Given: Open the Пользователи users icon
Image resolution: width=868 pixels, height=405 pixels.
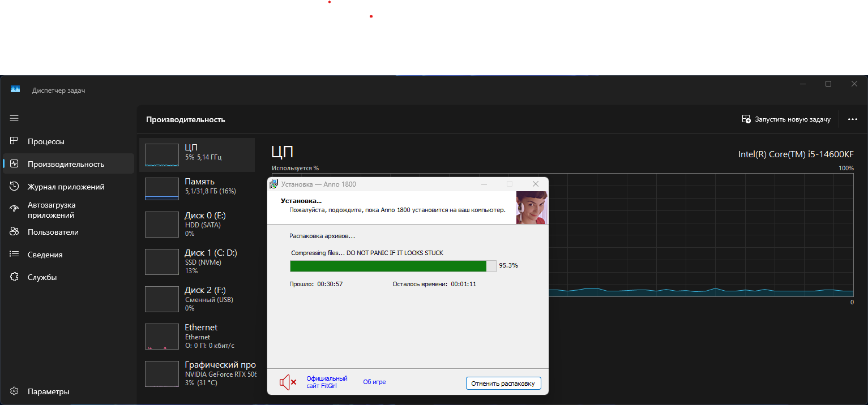Looking at the screenshot, I should [15, 232].
